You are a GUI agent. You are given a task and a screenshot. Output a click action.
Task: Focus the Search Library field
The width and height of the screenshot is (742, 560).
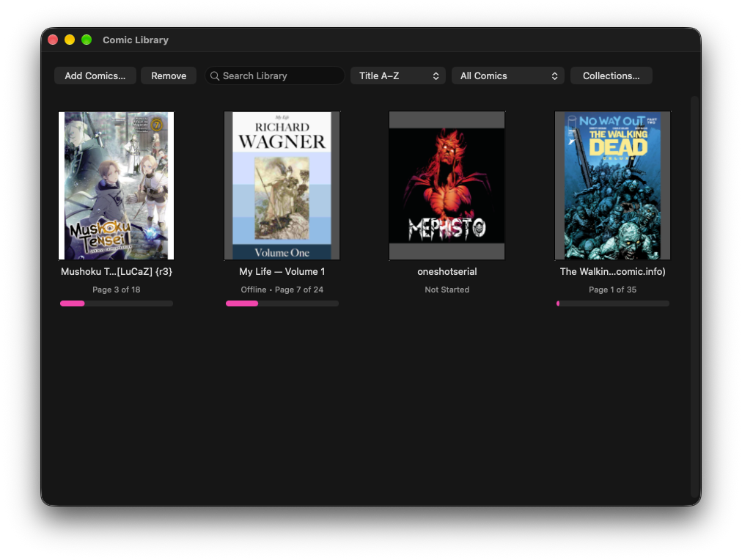[x=274, y=75]
